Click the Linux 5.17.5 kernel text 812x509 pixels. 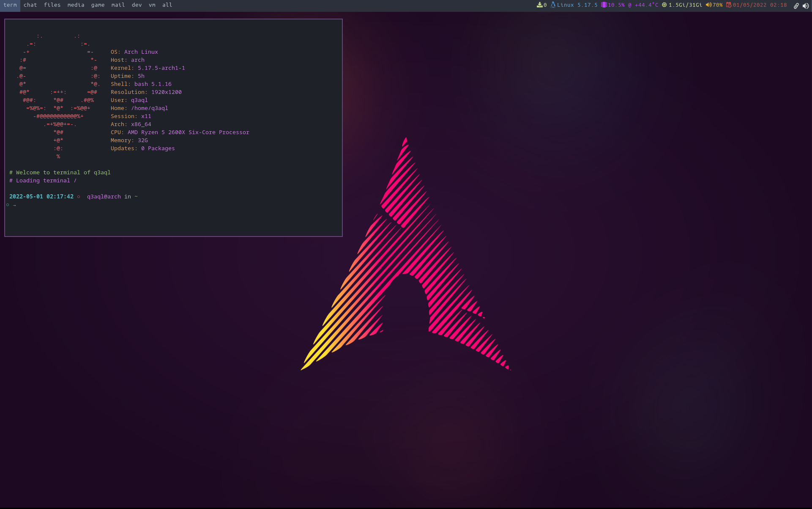[577, 5]
